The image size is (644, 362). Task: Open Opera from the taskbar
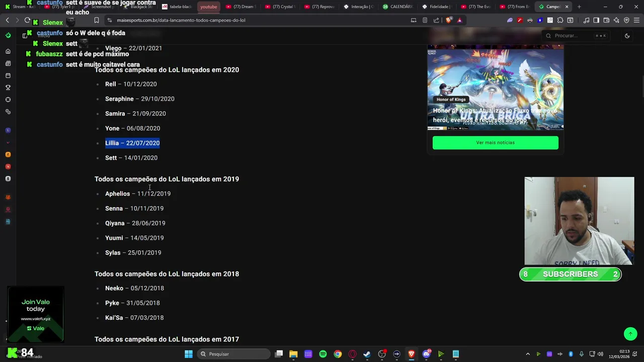click(352, 354)
